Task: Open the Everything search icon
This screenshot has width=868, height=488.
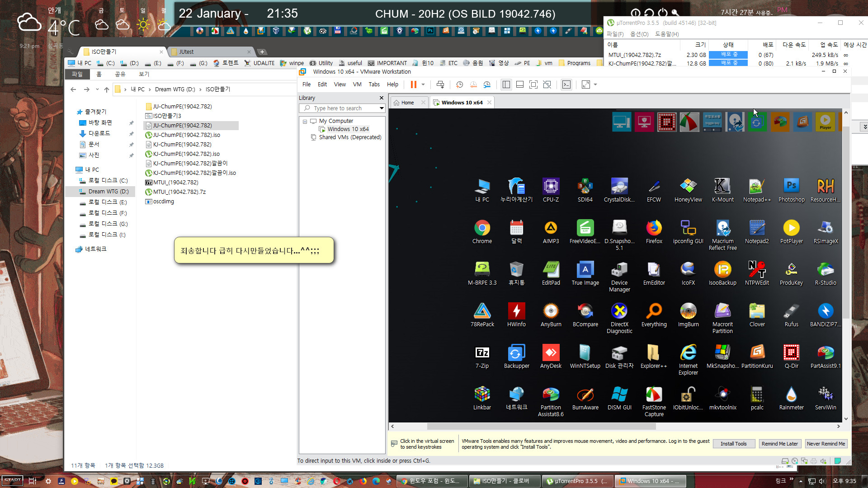Action: [654, 314]
